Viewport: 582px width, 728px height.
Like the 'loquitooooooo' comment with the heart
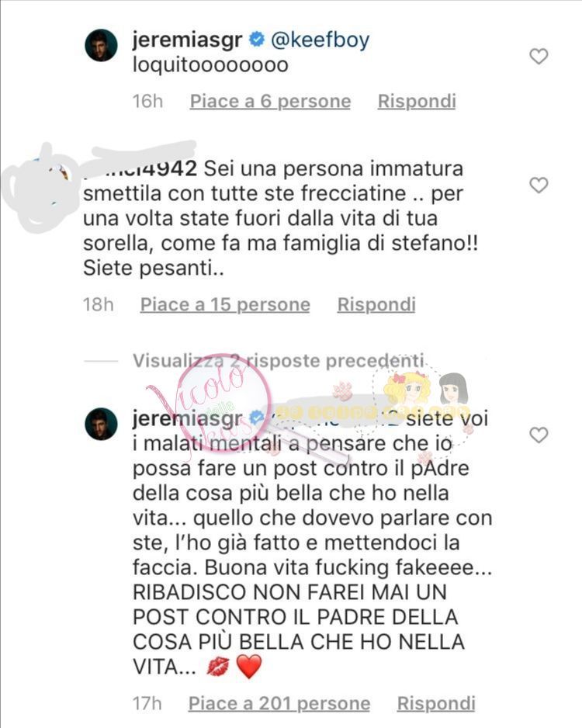[x=539, y=57]
